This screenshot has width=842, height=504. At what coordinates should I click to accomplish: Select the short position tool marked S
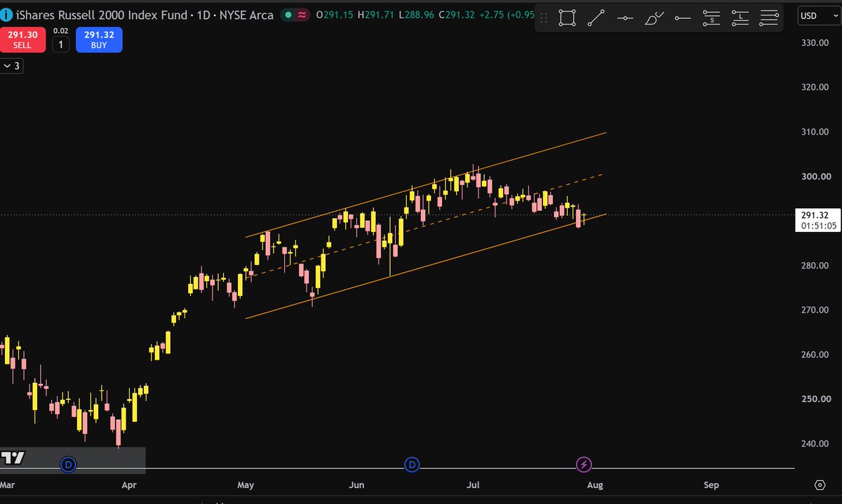(x=711, y=19)
